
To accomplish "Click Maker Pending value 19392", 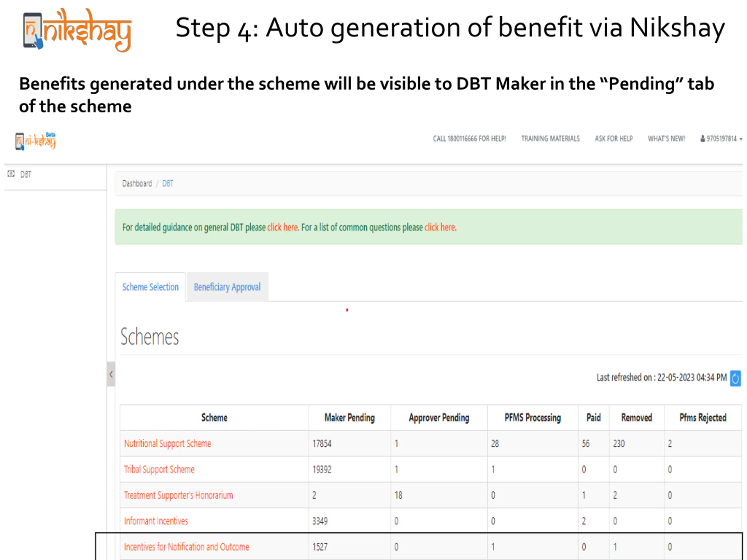I will [x=322, y=470].
